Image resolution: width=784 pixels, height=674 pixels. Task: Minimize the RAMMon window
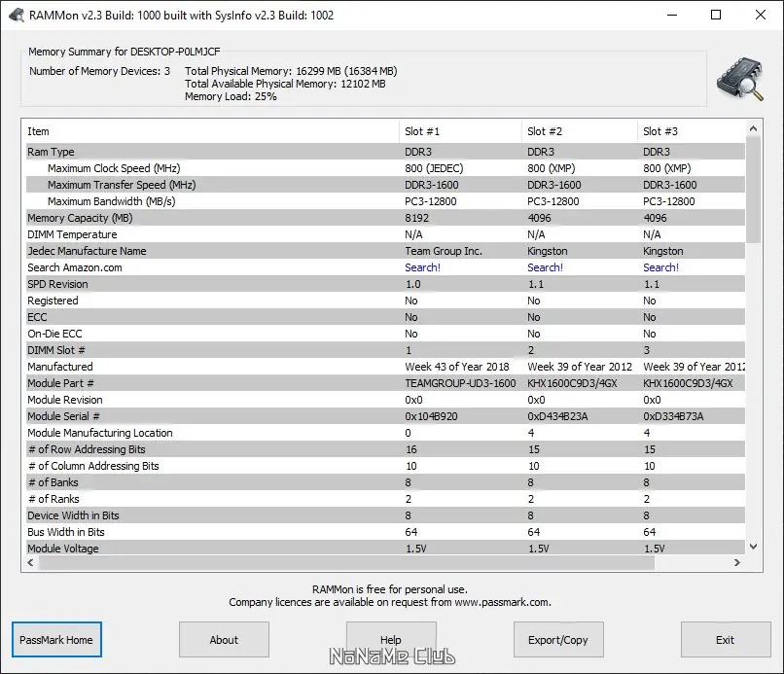click(672, 15)
